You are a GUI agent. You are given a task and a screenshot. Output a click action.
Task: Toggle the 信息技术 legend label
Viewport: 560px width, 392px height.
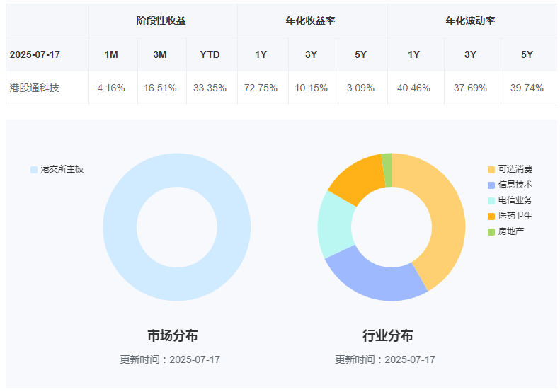coord(515,185)
